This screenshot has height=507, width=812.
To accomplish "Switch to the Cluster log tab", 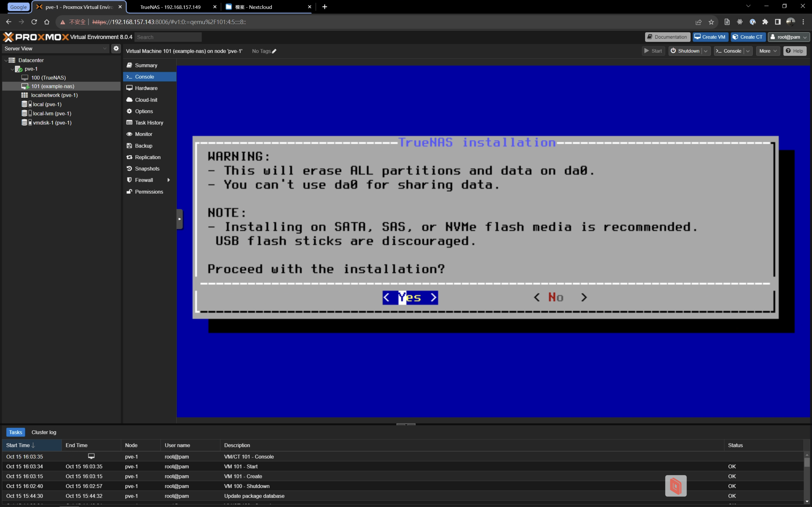I will click(x=44, y=432).
